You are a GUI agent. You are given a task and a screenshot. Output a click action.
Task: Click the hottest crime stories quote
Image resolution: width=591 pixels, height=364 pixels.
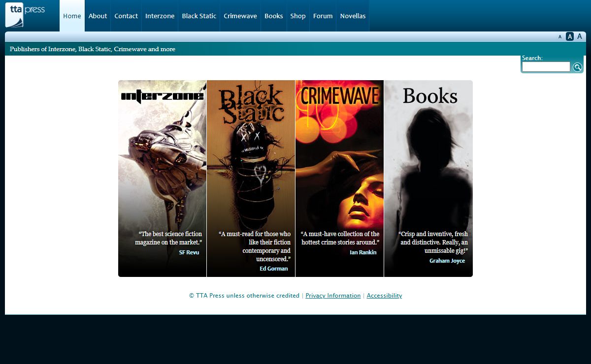point(340,238)
